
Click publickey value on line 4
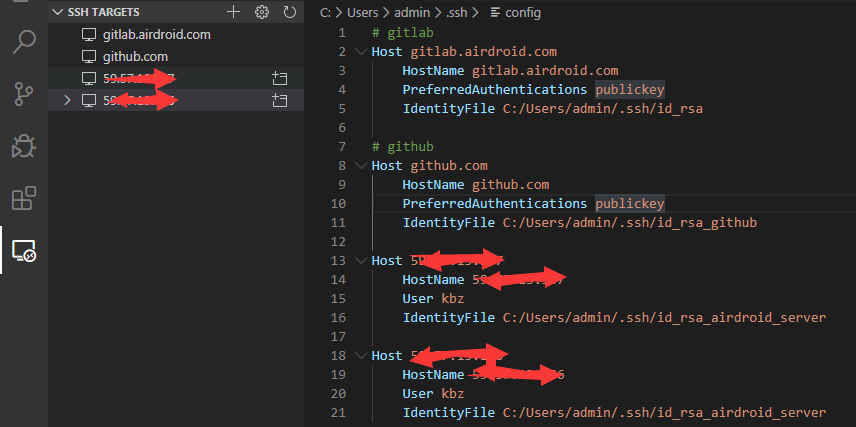tap(630, 90)
